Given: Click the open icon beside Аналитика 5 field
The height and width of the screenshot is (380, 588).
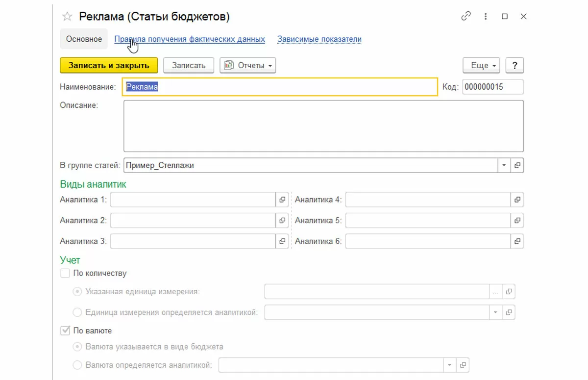Looking at the screenshot, I should click(x=517, y=221).
